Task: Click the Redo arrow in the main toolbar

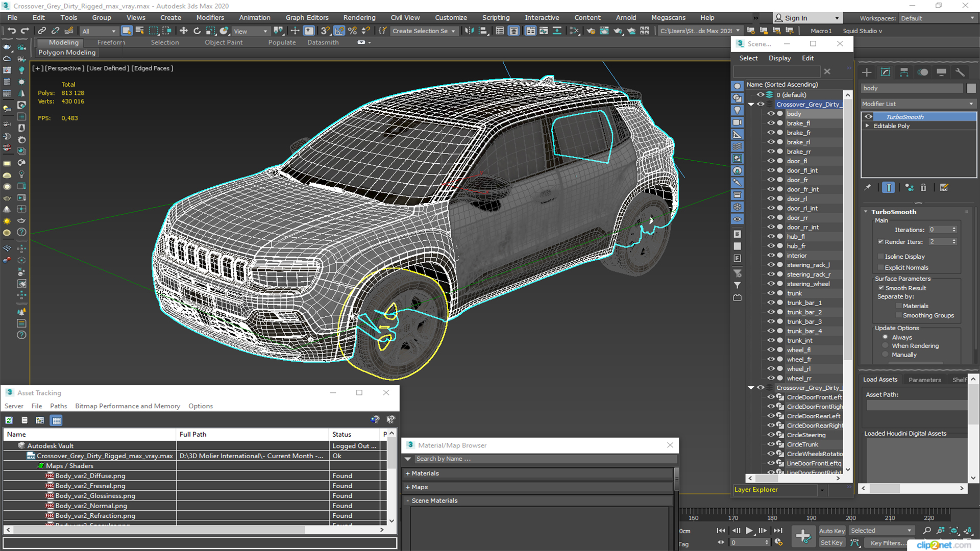Action: coord(24,31)
